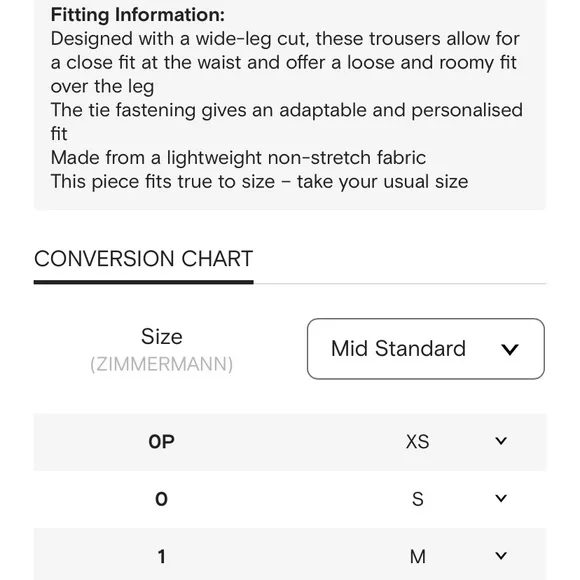
Task: Click the 'over the leg' text line
Action: (102, 87)
